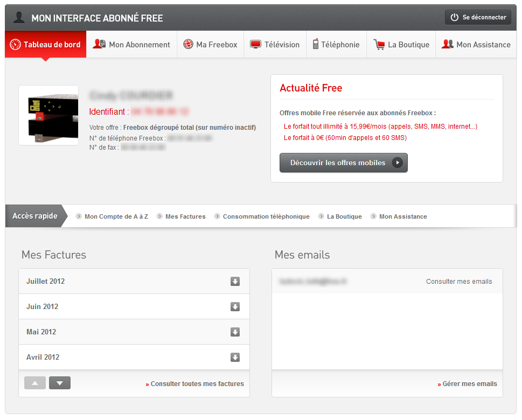Log out with the Se déconnecter button
This screenshot has width=522, height=420.
[478, 17]
